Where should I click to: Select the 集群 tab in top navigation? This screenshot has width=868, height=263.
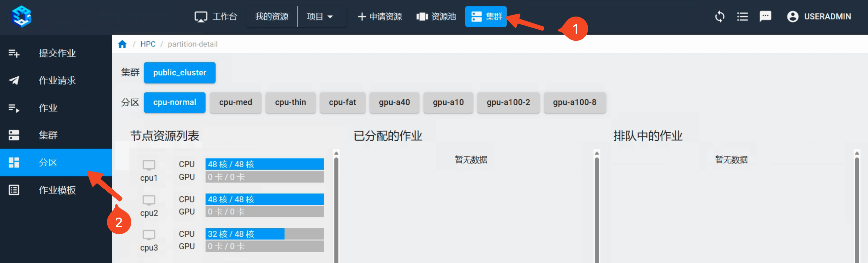(x=486, y=16)
